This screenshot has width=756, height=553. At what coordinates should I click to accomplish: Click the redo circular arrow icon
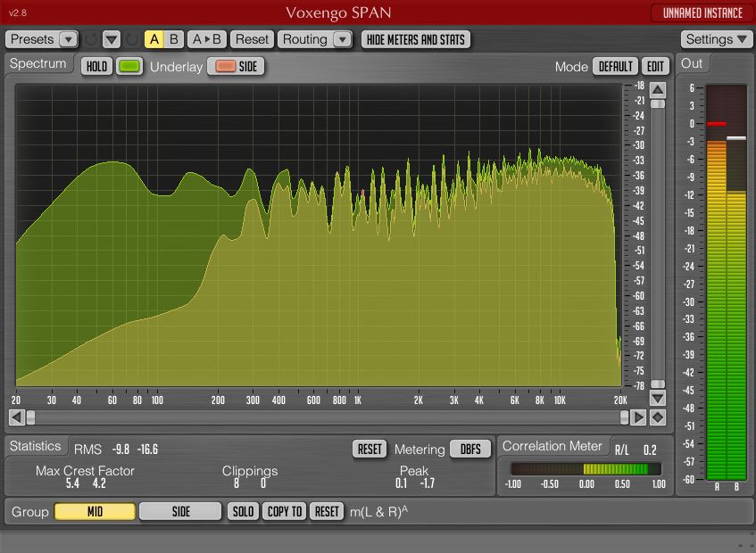coord(131,39)
